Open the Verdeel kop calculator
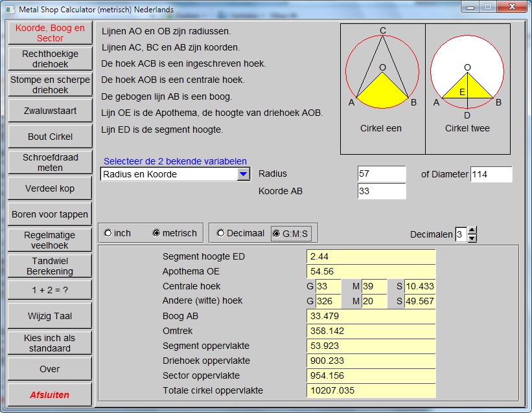Screen dimensions: 532x413 point(50,188)
